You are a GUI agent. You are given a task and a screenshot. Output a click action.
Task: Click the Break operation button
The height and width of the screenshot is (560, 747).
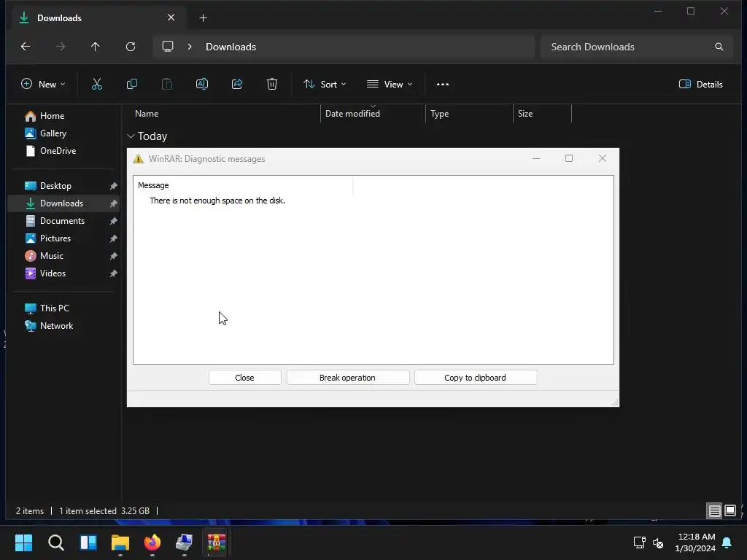pos(348,378)
